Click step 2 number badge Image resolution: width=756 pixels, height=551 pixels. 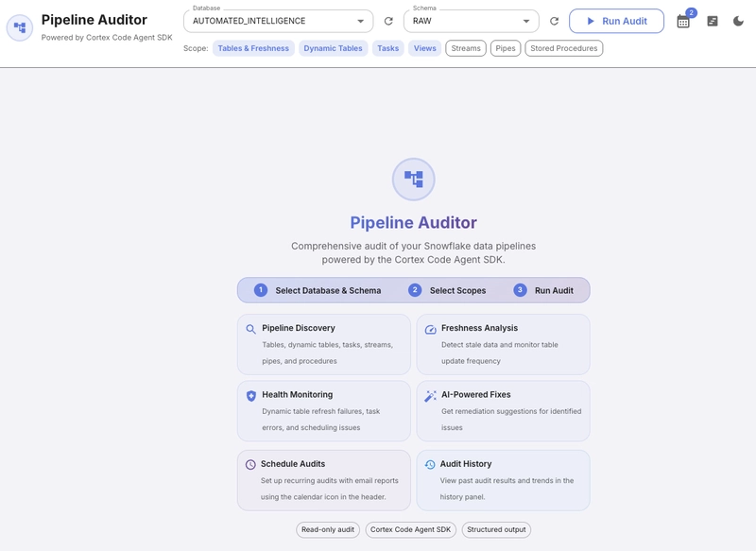[x=415, y=290]
